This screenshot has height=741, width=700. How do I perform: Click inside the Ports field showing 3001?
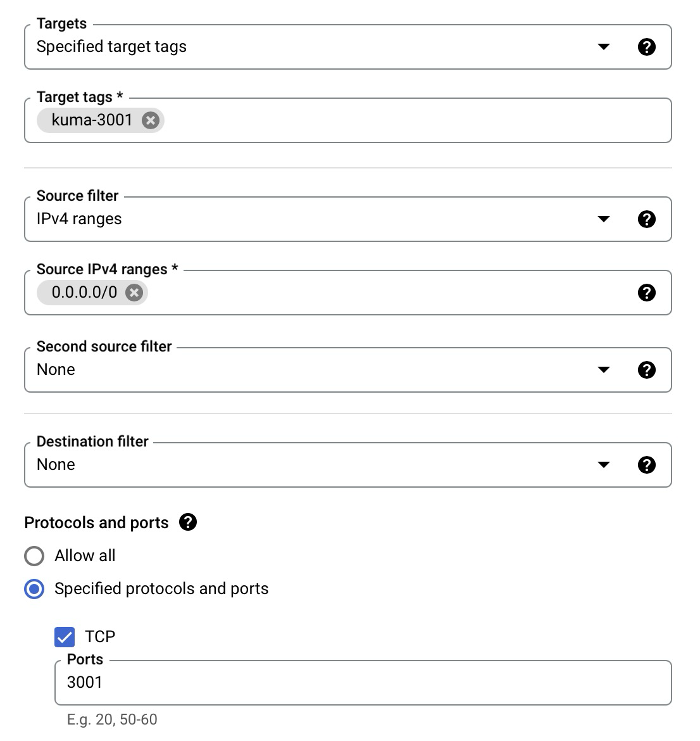(x=253, y=682)
